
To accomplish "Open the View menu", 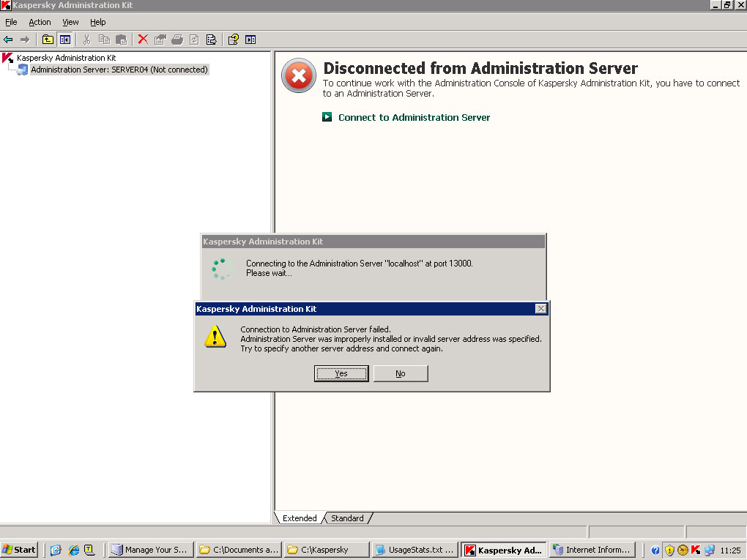I will [x=70, y=22].
